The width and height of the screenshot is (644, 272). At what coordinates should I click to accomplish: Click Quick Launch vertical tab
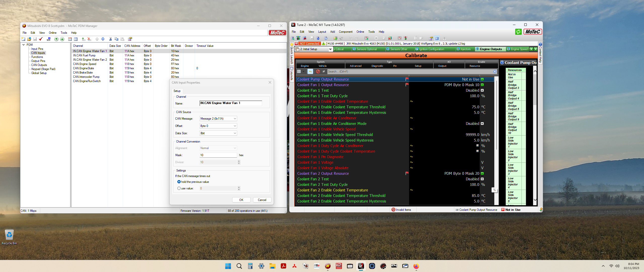[292, 54]
